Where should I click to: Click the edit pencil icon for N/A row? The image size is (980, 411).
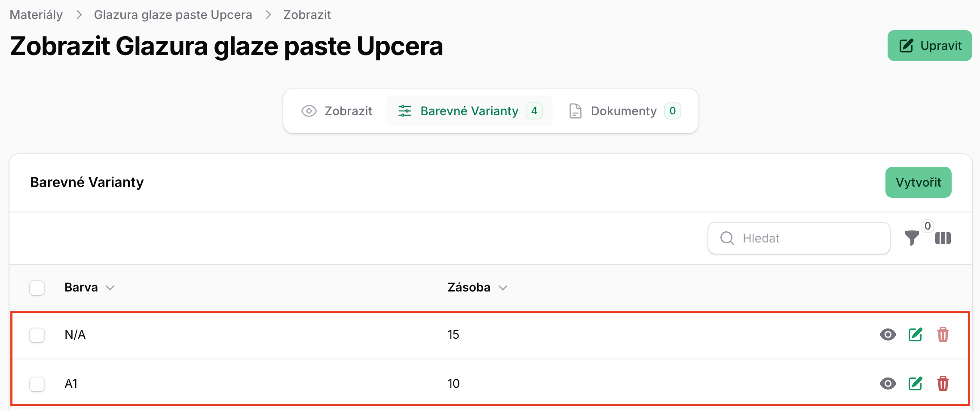pyautogui.click(x=916, y=334)
